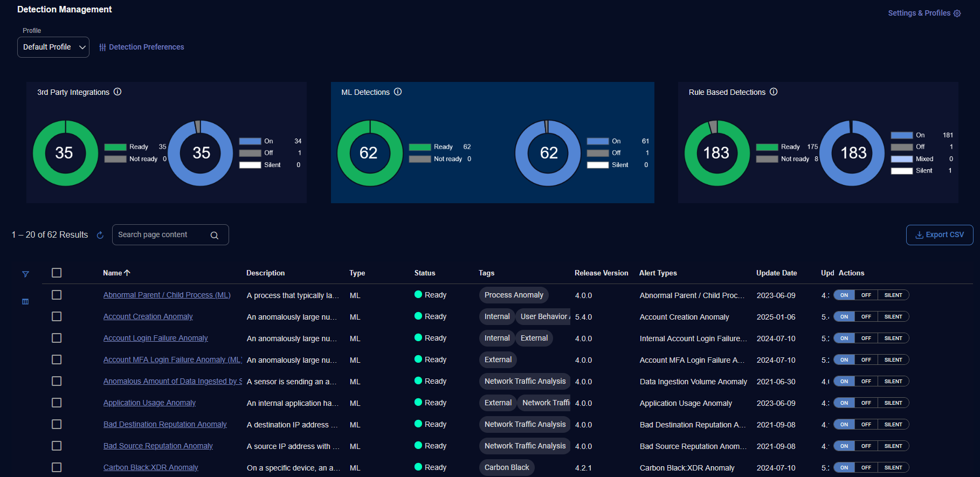This screenshot has width=980, height=477.
Task: Check the Application Usage Anomaly row
Action: tap(57, 403)
